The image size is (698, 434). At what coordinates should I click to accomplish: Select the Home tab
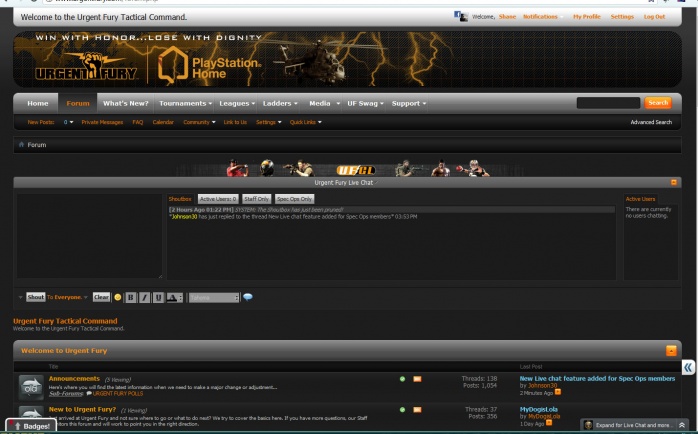point(37,103)
